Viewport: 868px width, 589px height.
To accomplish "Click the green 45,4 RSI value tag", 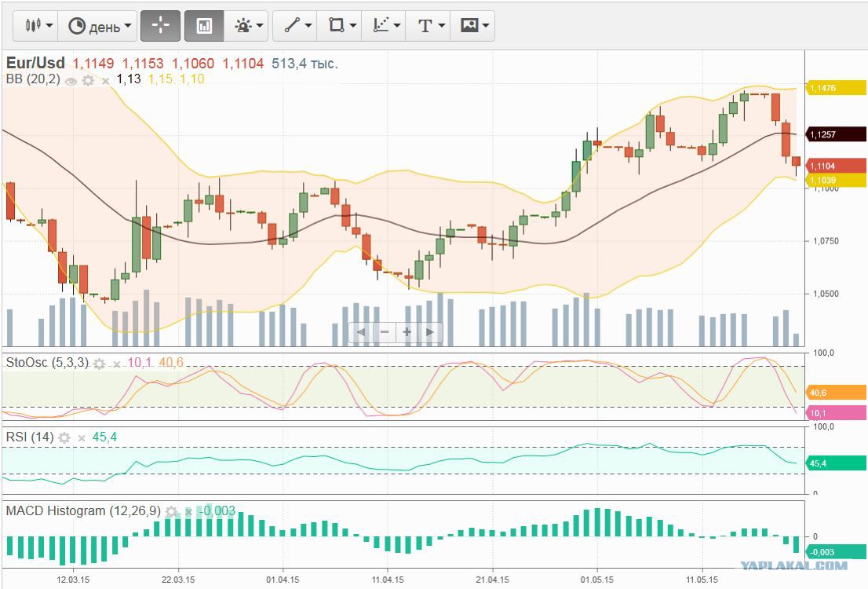I will click(836, 463).
